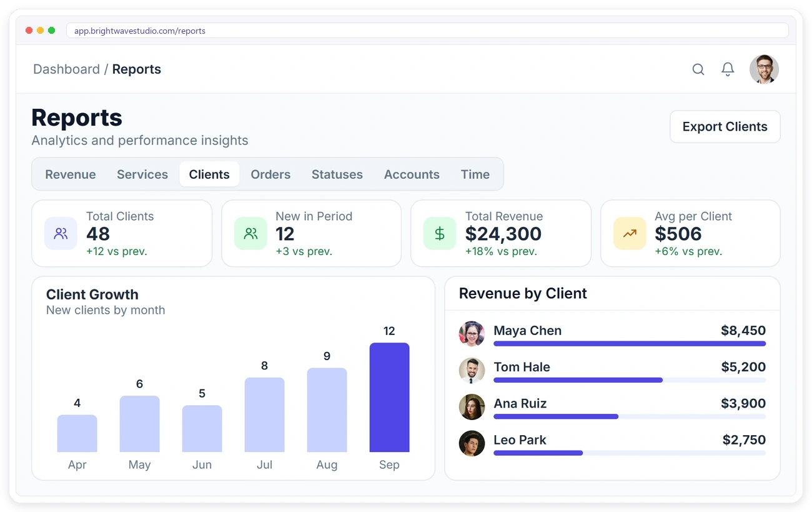Select the Clients tab

click(209, 174)
